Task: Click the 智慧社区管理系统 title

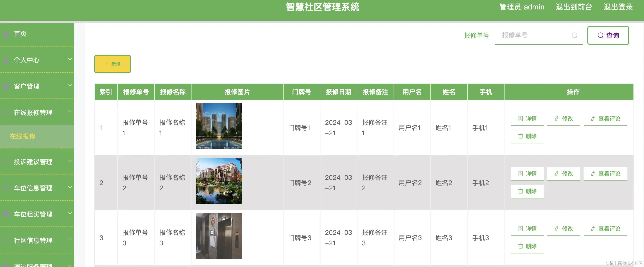Action: coord(322,7)
